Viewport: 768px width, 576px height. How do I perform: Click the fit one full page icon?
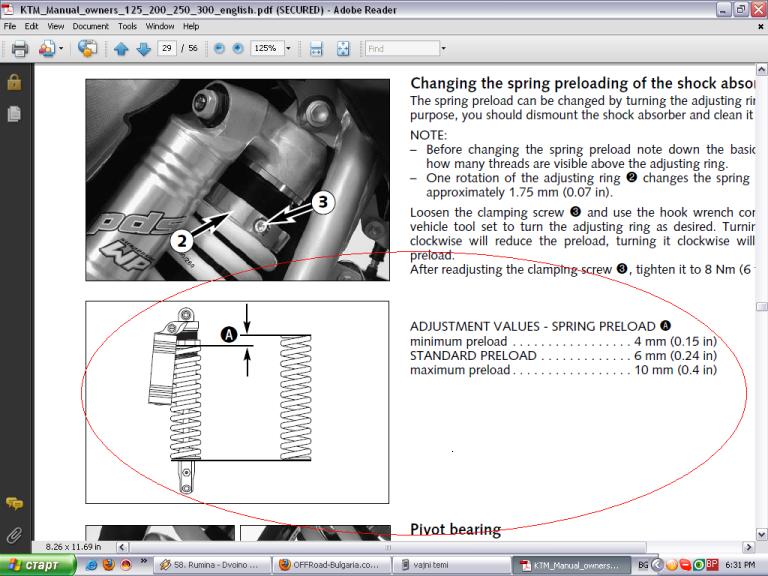[343, 48]
